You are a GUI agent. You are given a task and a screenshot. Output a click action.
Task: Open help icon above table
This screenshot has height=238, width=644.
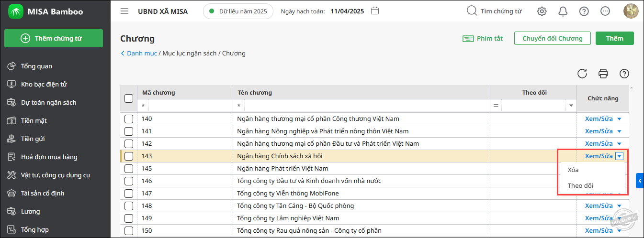tap(624, 73)
